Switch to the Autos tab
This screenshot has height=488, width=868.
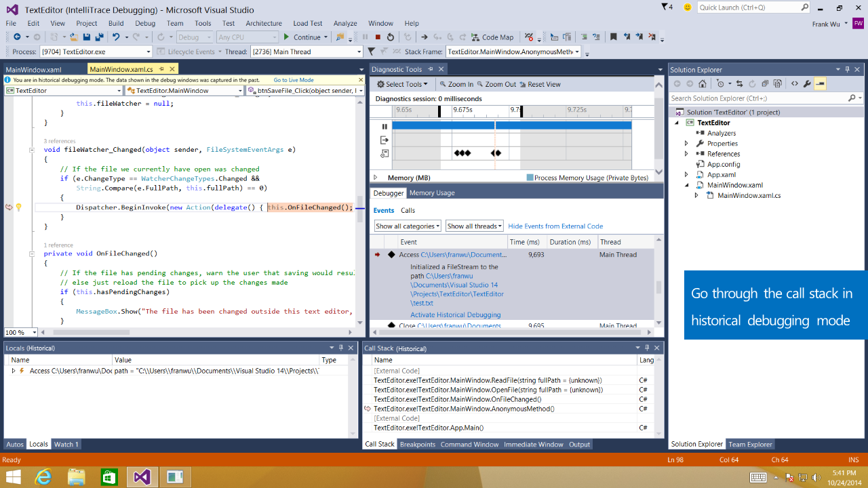(x=15, y=445)
